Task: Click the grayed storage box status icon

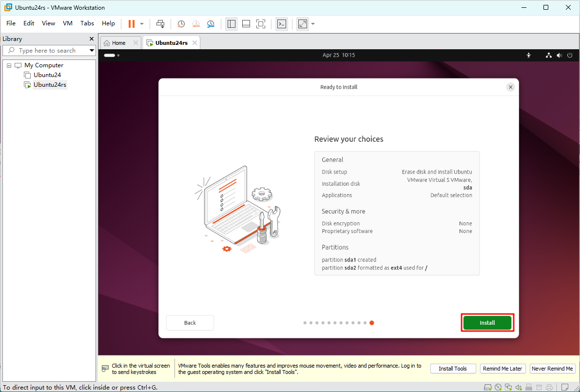Action: tap(539, 387)
